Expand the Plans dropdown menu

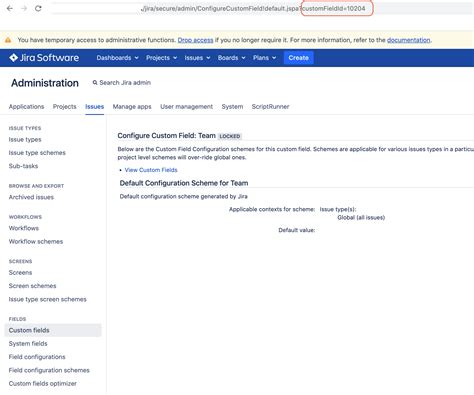(x=264, y=58)
